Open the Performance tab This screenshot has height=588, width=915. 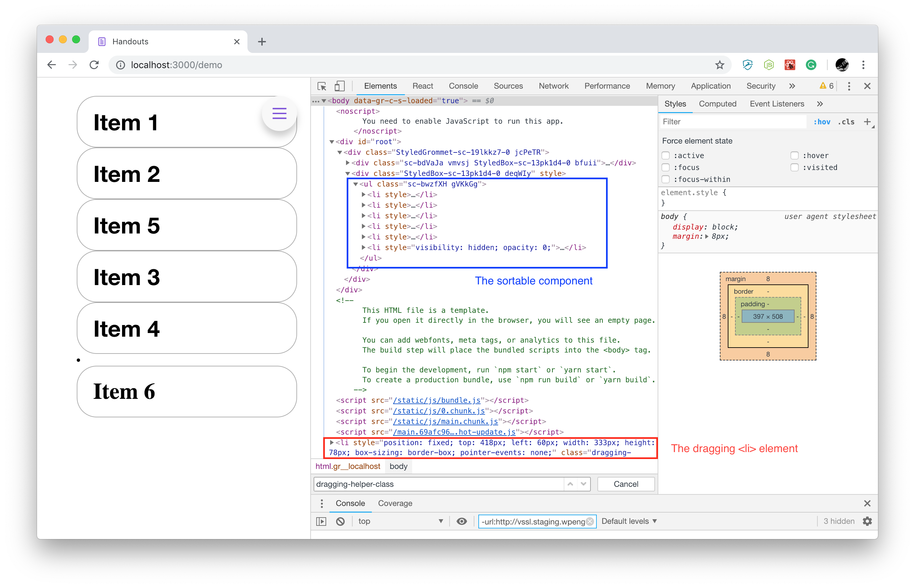pyautogui.click(x=607, y=86)
